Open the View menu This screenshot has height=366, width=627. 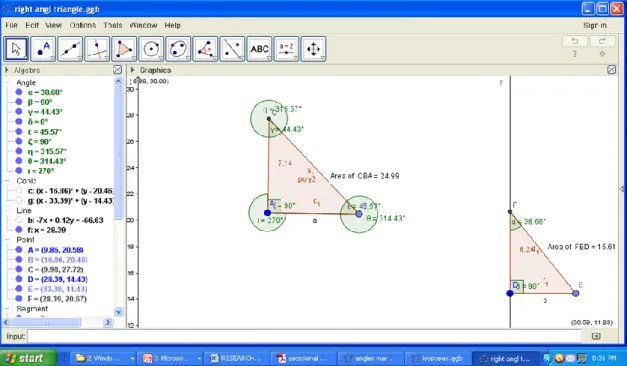pyautogui.click(x=53, y=25)
